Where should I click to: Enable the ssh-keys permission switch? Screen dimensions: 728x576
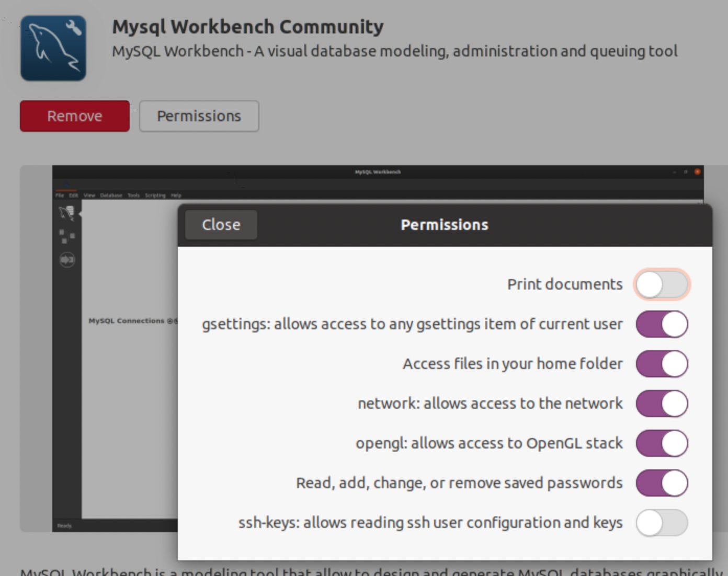click(662, 523)
